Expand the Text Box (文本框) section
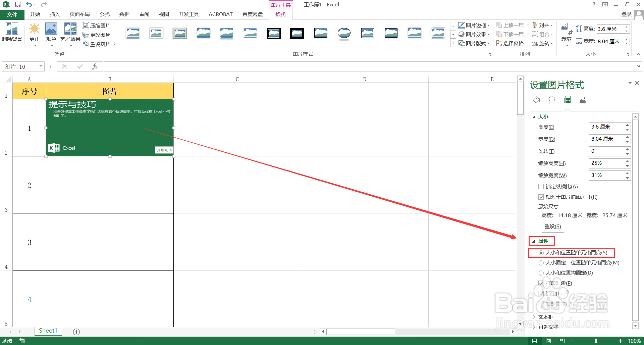The height and width of the screenshot is (345, 644). [534, 317]
